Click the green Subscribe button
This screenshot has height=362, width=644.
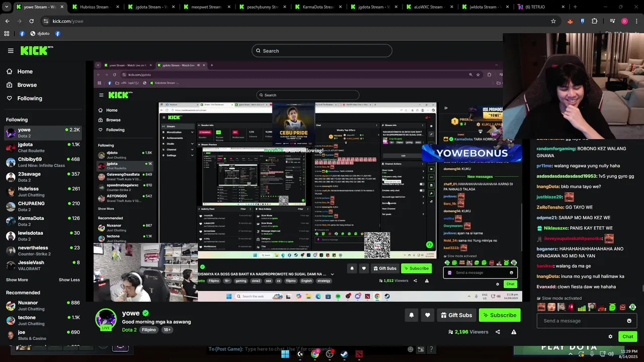[500, 315]
